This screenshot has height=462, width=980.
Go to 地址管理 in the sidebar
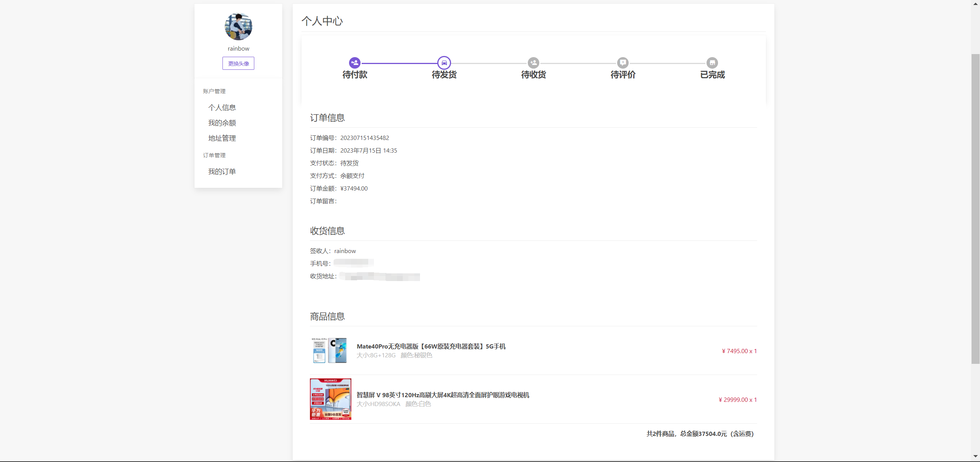222,138
